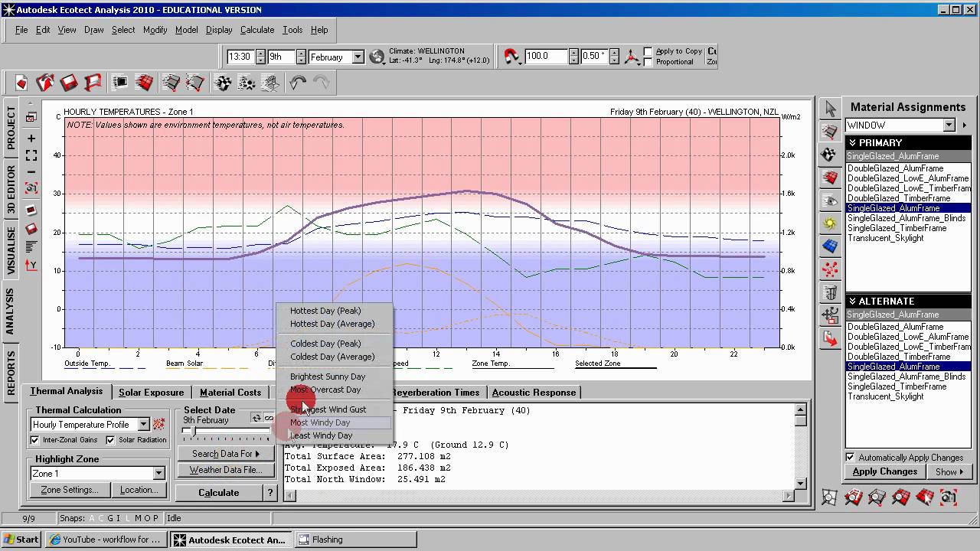
Task: Click the Windows Start button
Action: click(x=21, y=540)
